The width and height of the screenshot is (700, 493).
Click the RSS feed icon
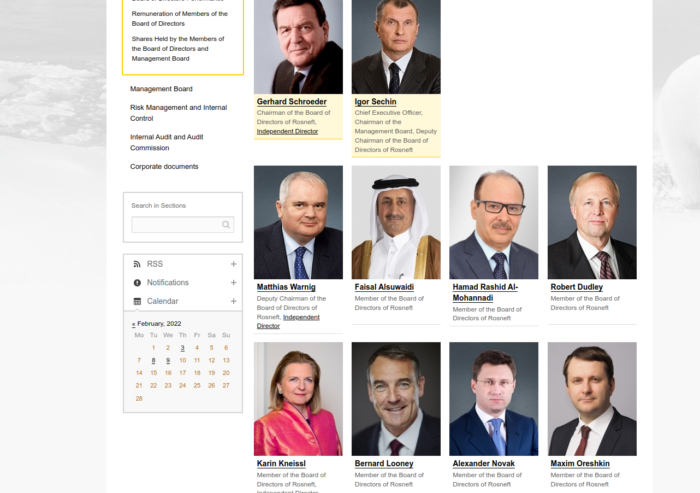point(137,264)
